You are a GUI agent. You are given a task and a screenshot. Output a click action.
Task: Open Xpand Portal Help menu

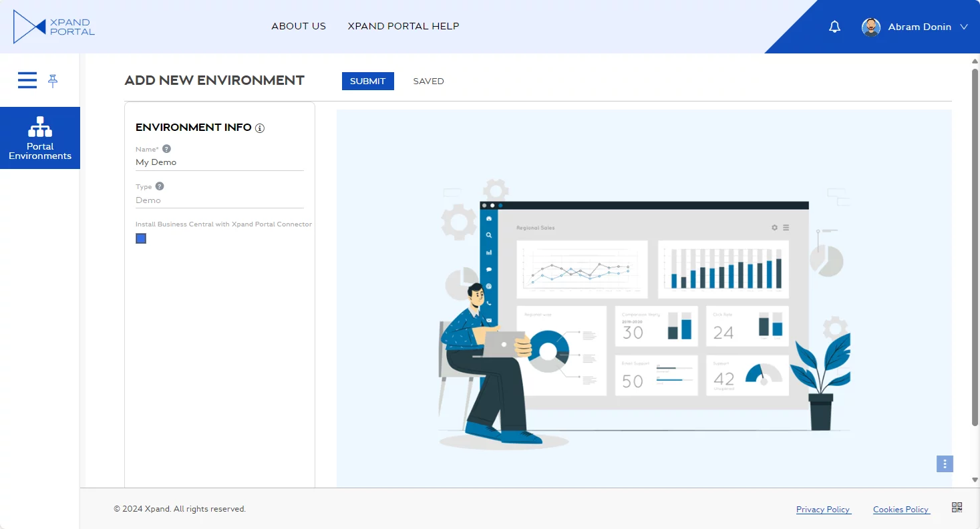coord(403,26)
